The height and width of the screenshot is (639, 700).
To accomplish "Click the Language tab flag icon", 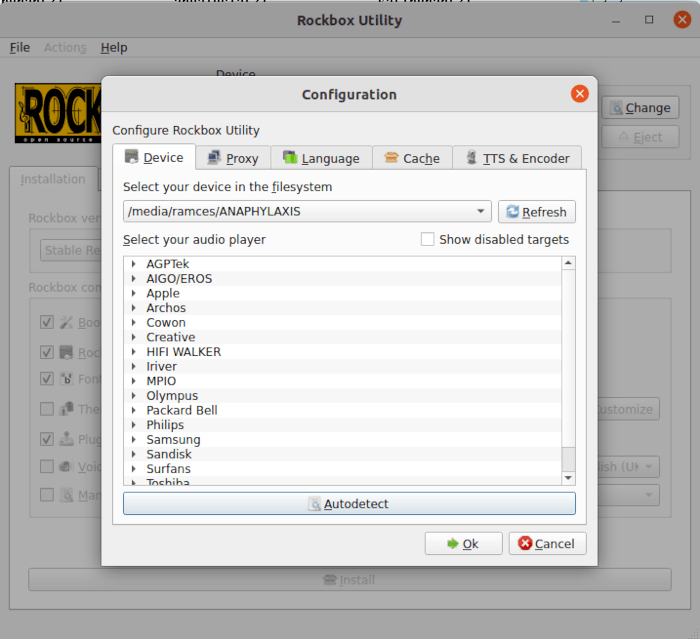I will click(290, 157).
